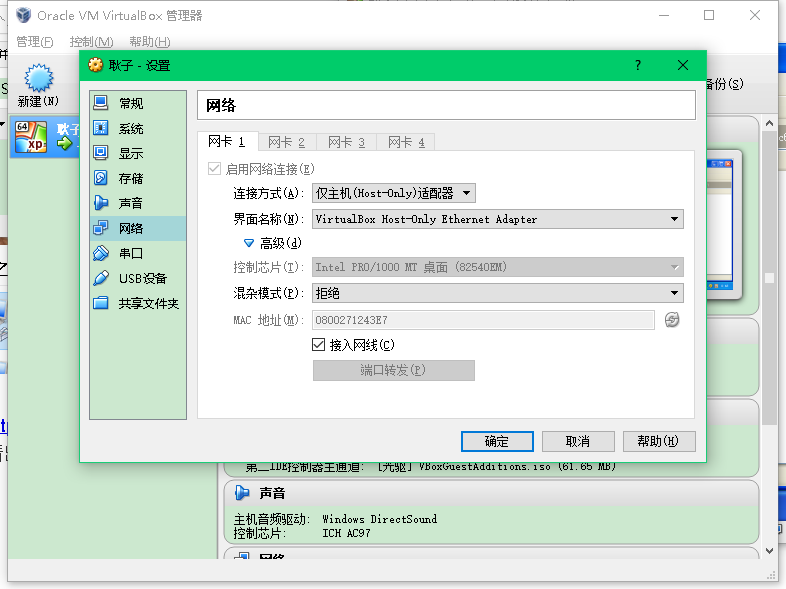Click the MAC 地址 input field

483,320
